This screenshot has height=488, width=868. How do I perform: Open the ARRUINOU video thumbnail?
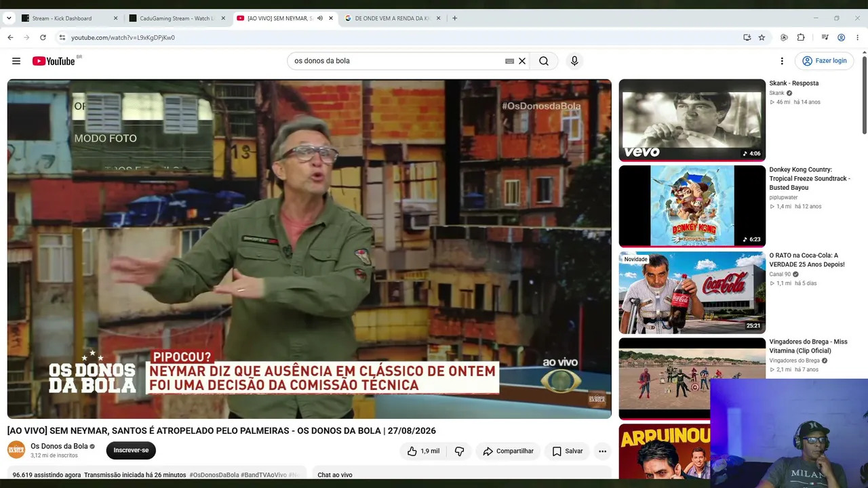click(x=664, y=451)
